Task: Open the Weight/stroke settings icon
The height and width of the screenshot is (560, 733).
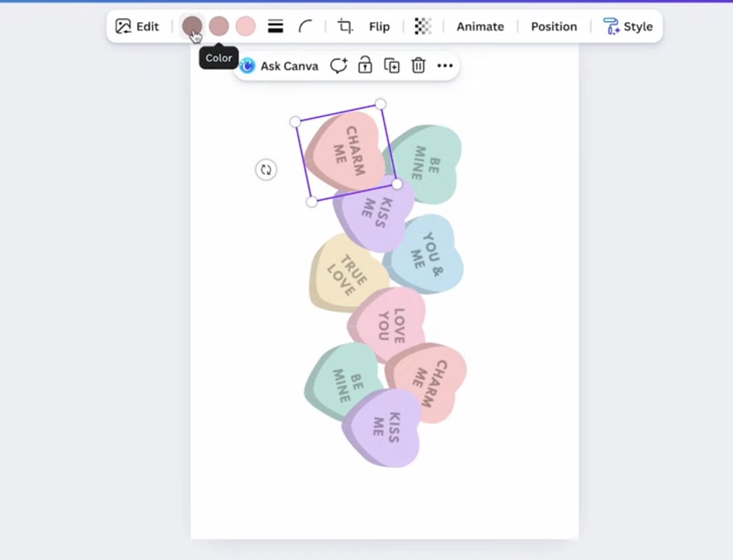Action: click(275, 26)
